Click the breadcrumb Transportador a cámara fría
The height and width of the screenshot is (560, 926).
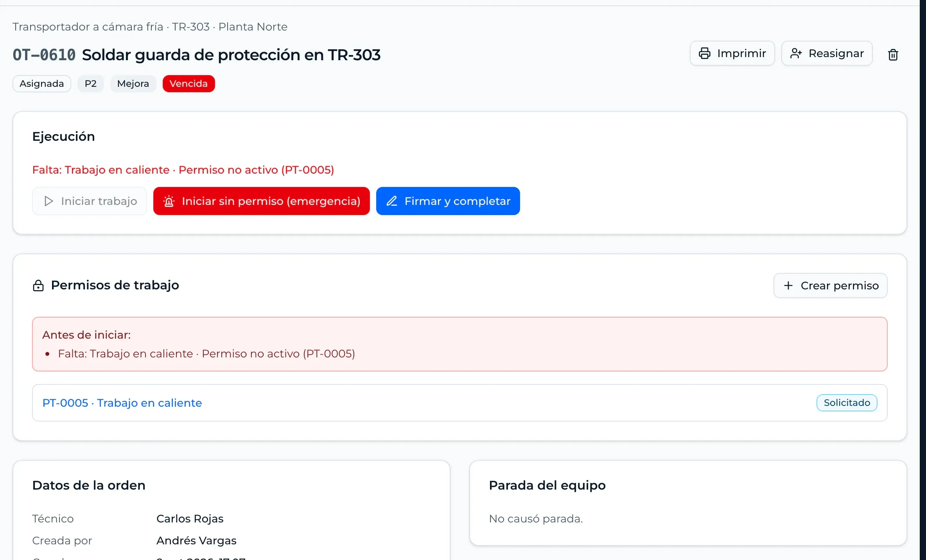click(88, 27)
